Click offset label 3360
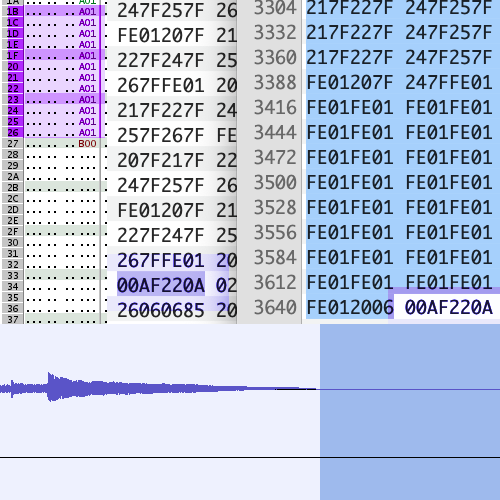 point(275,57)
